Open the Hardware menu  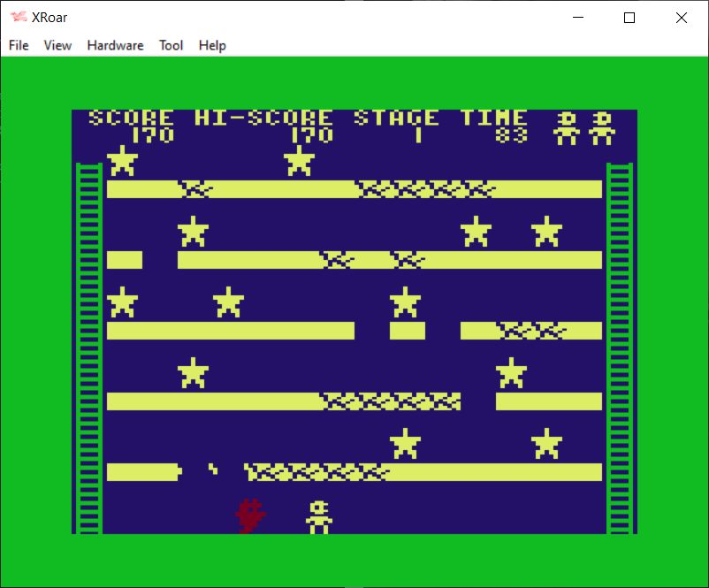coord(115,45)
